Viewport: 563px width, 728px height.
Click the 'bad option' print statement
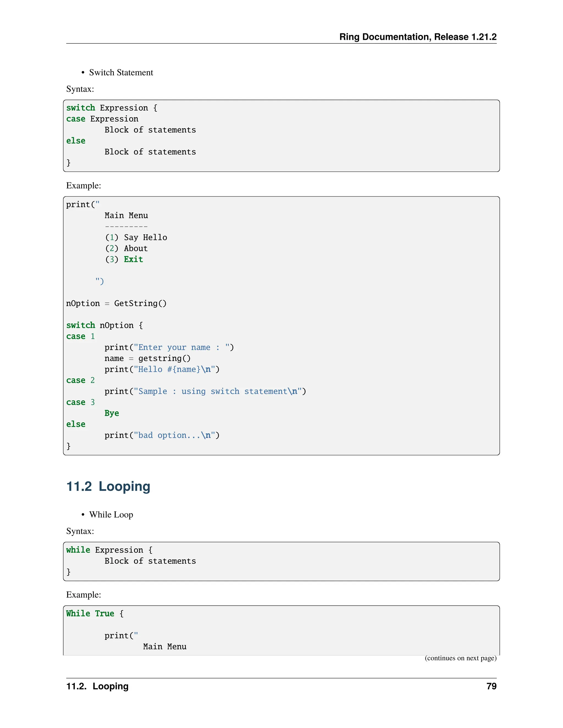click(x=162, y=435)
